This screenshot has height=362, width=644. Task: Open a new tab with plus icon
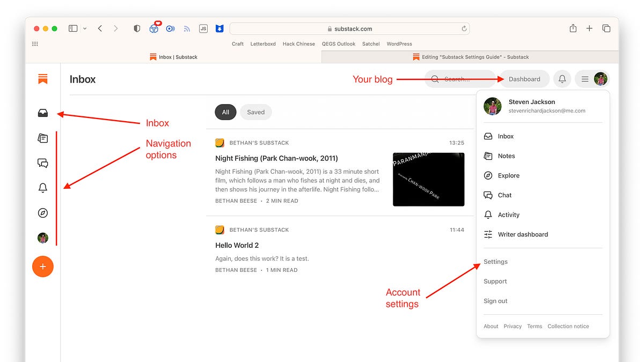(589, 28)
